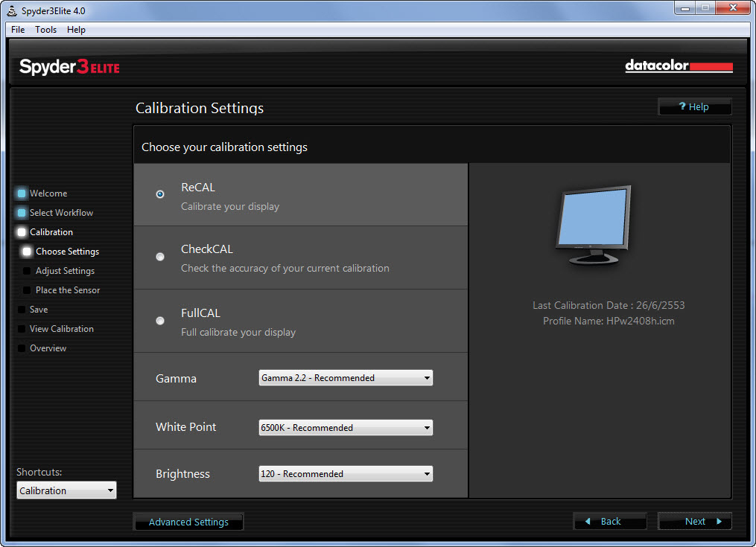Click the Adjust Settings step indicator icon
The image size is (756, 547).
(28, 271)
